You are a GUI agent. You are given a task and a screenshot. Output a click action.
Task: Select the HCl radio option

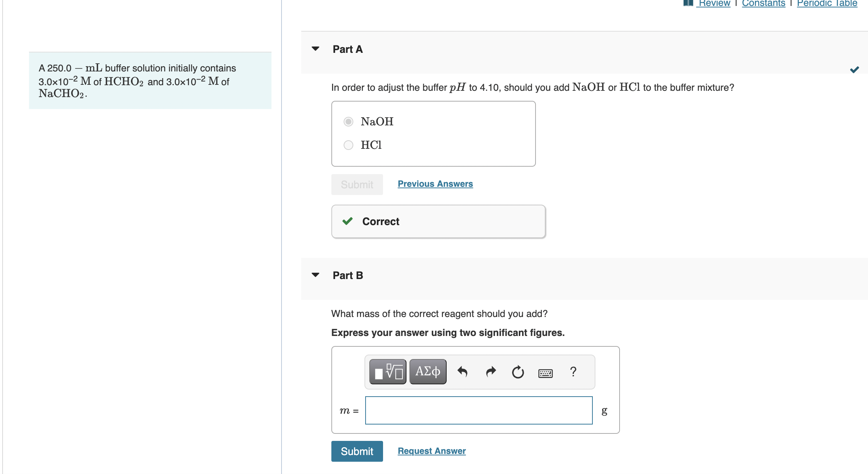[x=348, y=145]
